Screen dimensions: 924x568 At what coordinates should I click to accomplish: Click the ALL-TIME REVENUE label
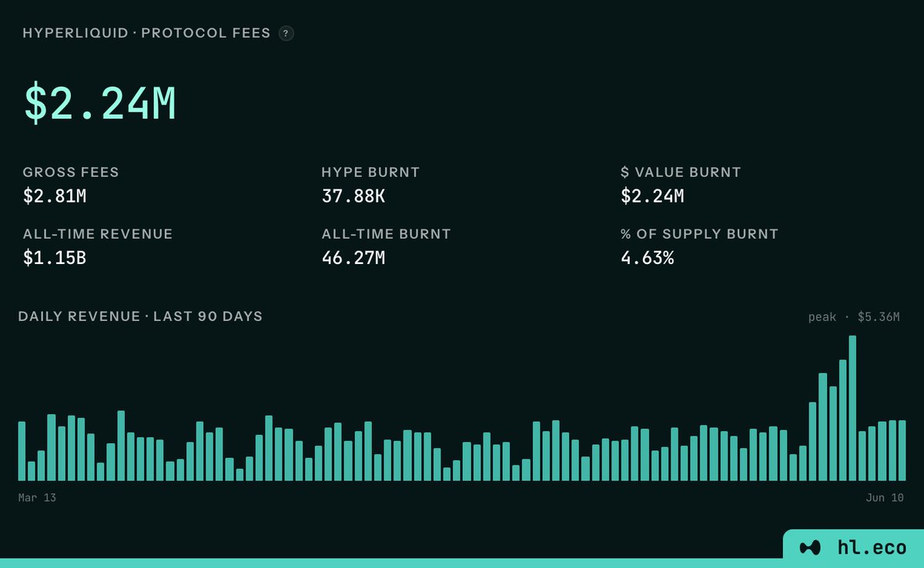[98, 234]
